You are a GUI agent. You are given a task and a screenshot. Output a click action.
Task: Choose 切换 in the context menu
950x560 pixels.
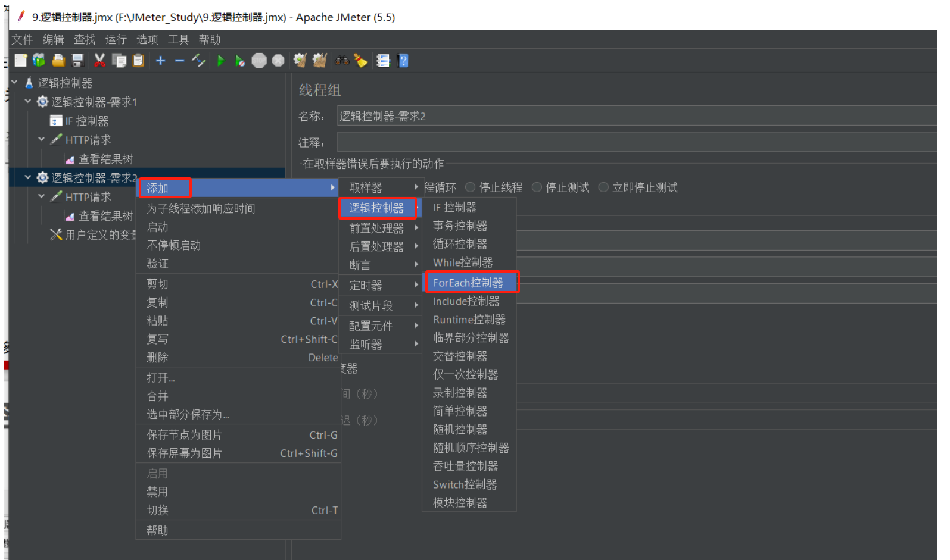click(239, 510)
